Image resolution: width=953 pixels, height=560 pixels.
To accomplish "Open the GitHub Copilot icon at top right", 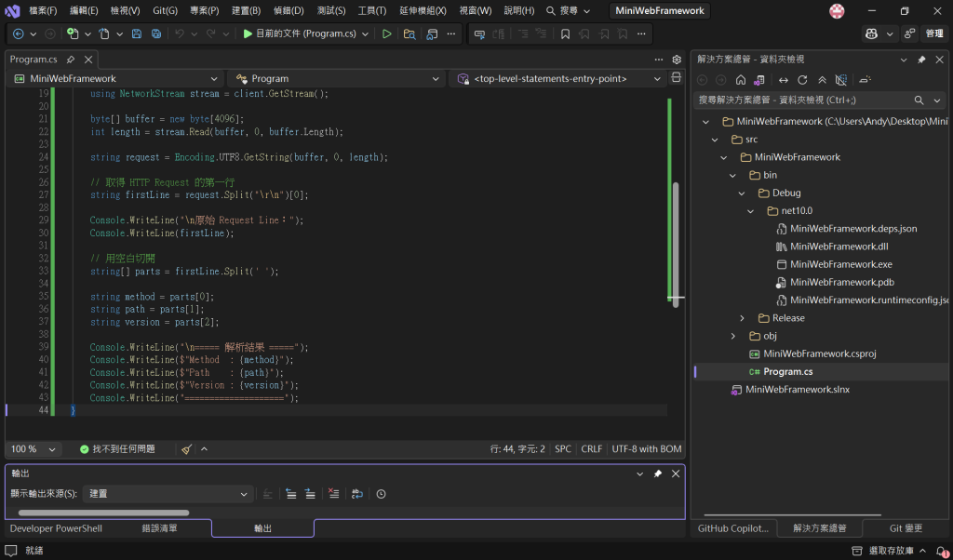I will [872, 34].
